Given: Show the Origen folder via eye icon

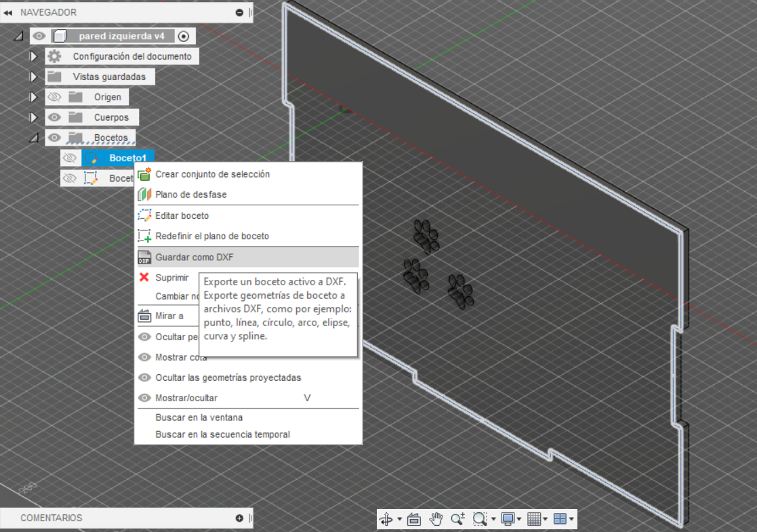Looking at the screenshot, I should (54, 97).
